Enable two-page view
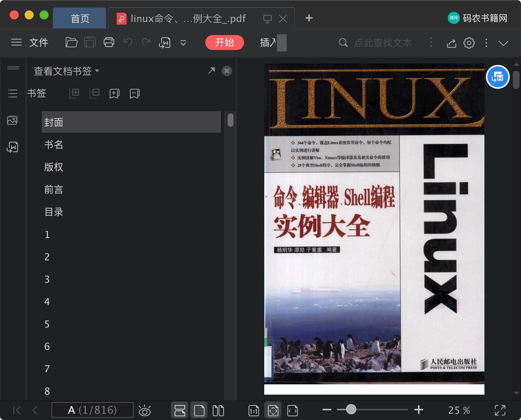The image size is (521, 420). (x=218, y=411)
